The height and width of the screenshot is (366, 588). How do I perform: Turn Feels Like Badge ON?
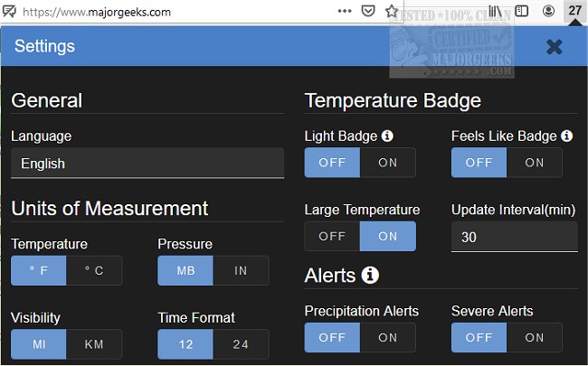tap(535, 163)
